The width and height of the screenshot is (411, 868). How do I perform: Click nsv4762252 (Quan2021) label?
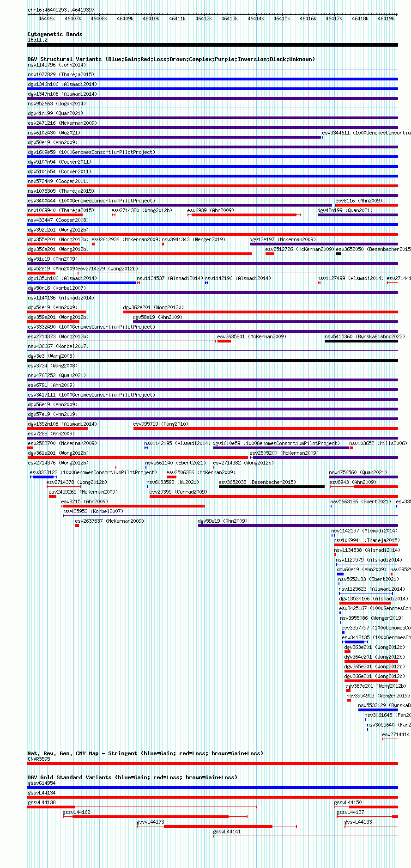pos(57,375)
